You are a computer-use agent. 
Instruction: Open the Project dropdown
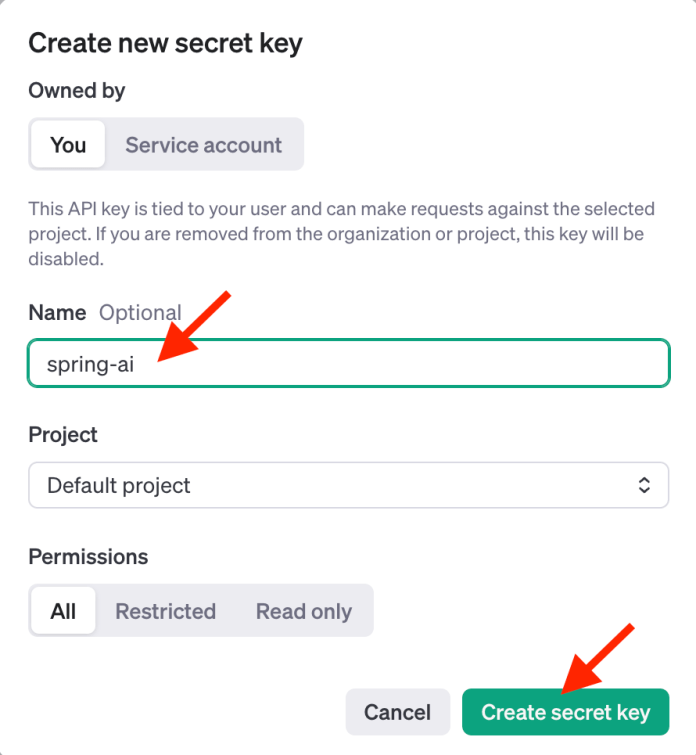click(348, 485)
